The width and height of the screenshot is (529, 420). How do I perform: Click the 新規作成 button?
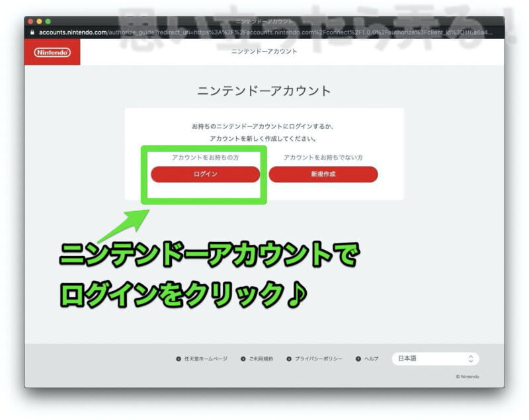(323, 174)
